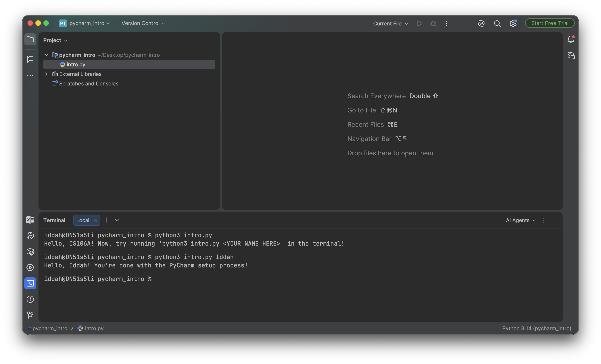601x364 pixels.
Task: Click Start Free Trial button
Action: coord(550,23)
